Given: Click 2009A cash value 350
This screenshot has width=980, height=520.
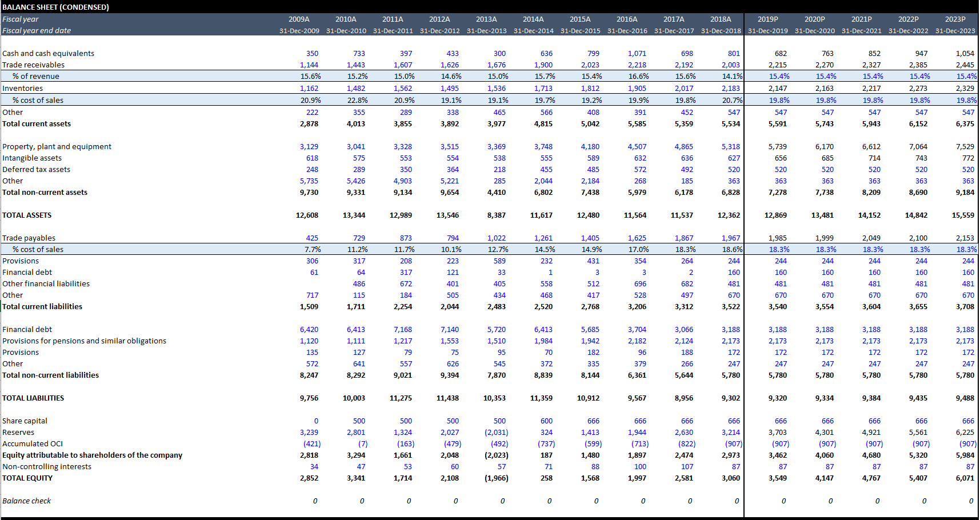Looking at the screenshot, I should point(312,54).
